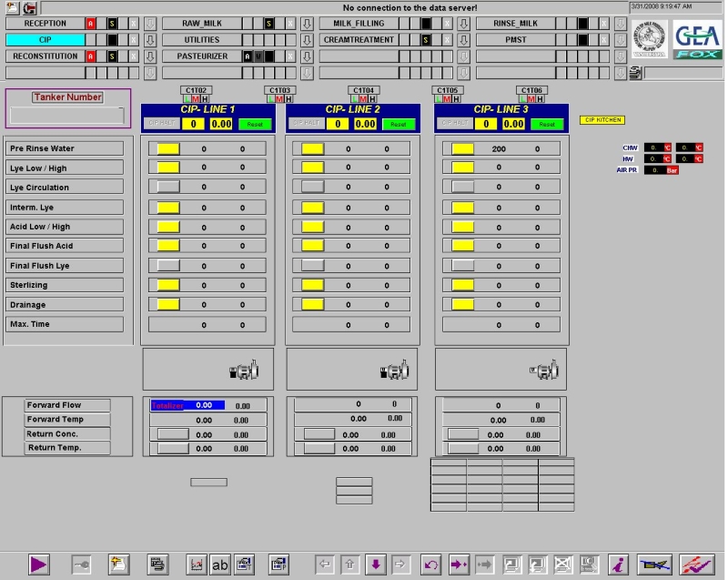This screenshot has width=728, height=580.
Task: Expand the down arrow beside the RECEPTION row
Action: point(150,24)
